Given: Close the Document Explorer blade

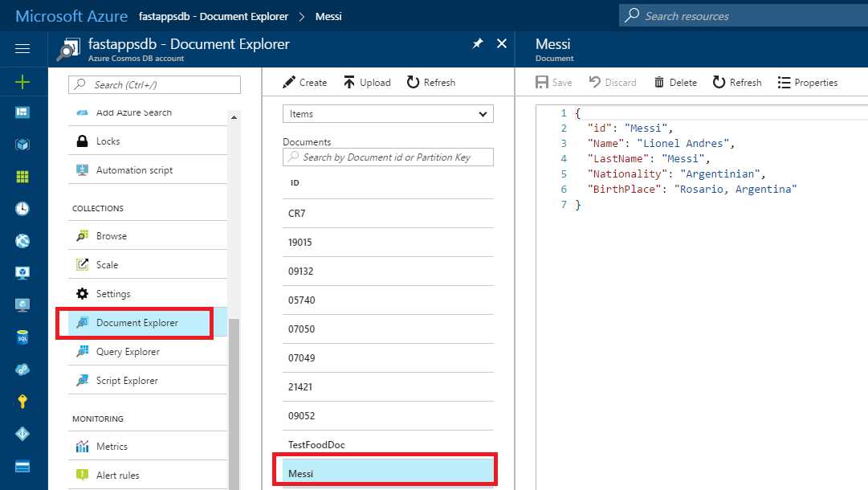Looking at the screenshot, I should click(502, 43).
